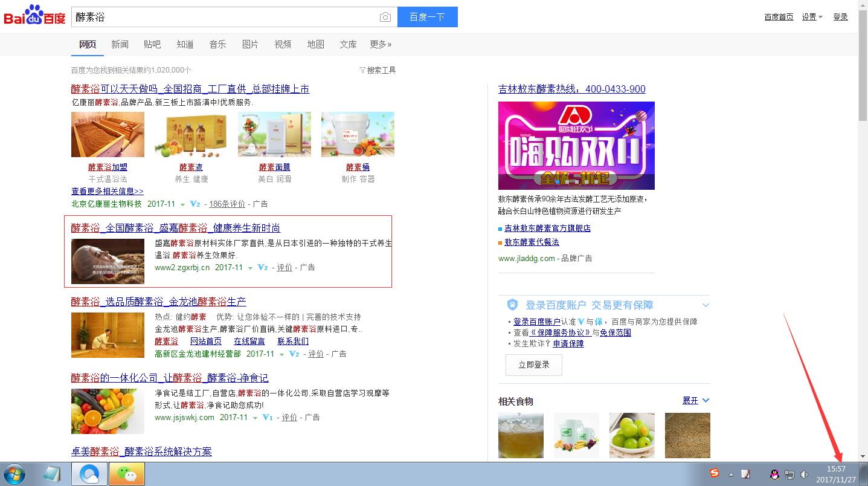The height and width of the screenshot is (486, 868).
Task: Click the 百度一下 search button
Action: pos(428,17)
